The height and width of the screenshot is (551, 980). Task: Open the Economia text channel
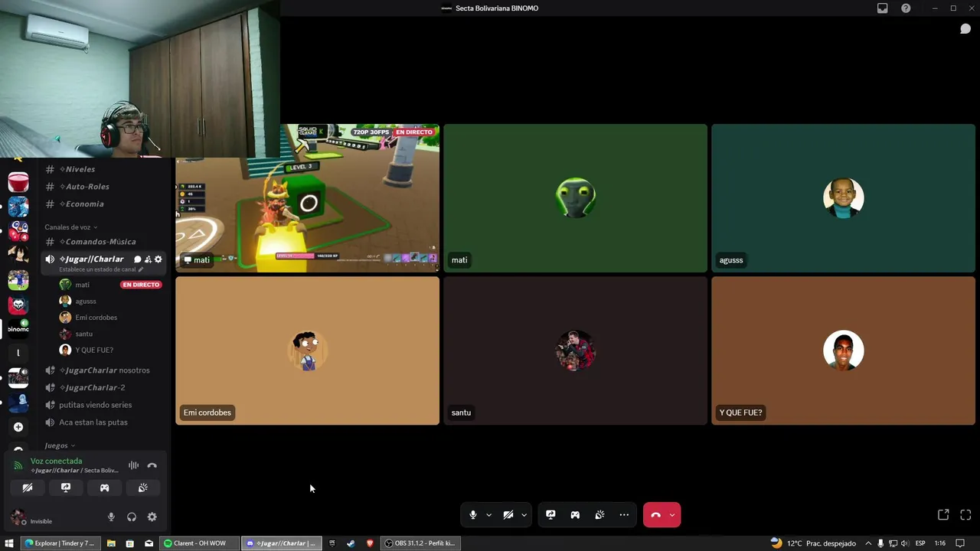pos(103,204)
